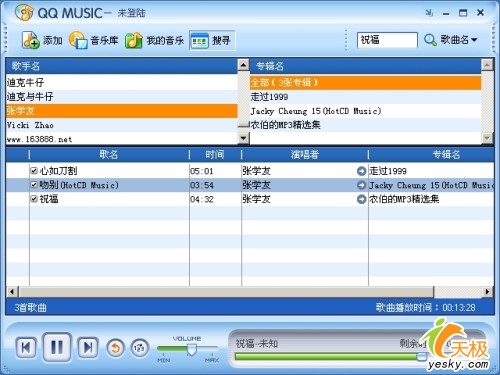Open the 歌曲名 search type dropdown

[459, 40]
